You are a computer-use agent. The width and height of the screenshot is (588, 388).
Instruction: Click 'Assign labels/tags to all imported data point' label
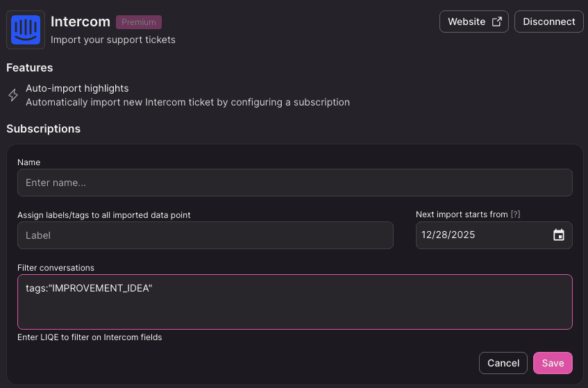pyautogui.click(x=104, y=214)
